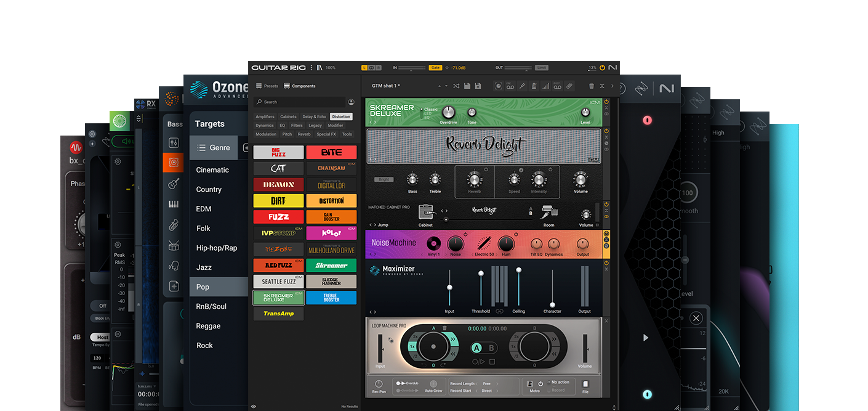This screenshot has height=411, width=868.
Task: Load the BIG FUZZ component
Action: 278,152
